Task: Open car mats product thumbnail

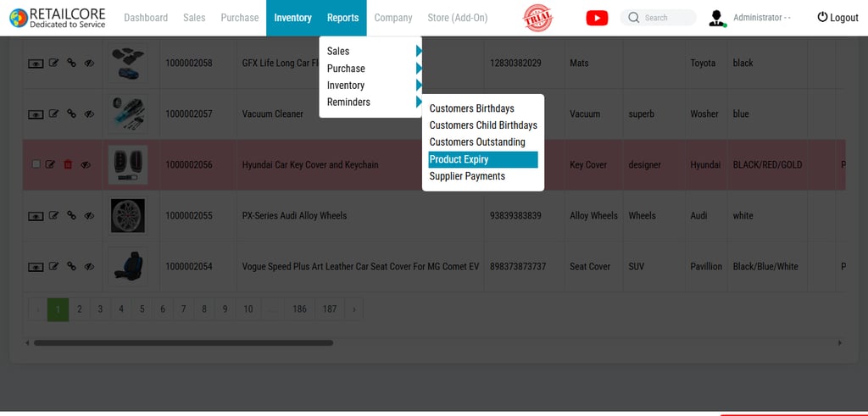Action: 128,63
